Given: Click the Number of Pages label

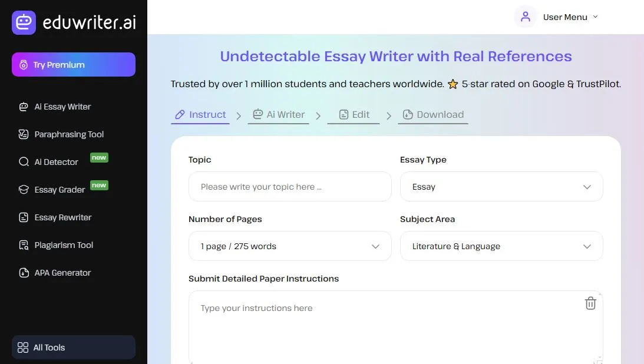Looking at the screenshot, I should 225,219.
